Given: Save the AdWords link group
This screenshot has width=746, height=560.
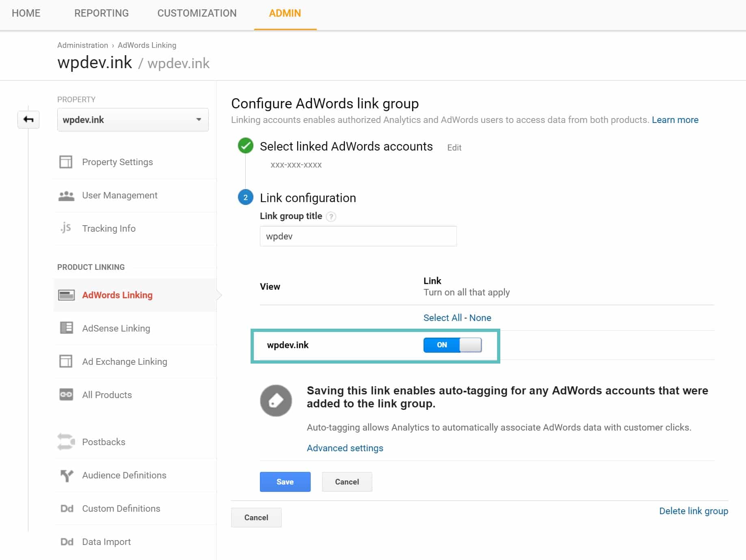Looking at the screenshot, I should 285,482.
